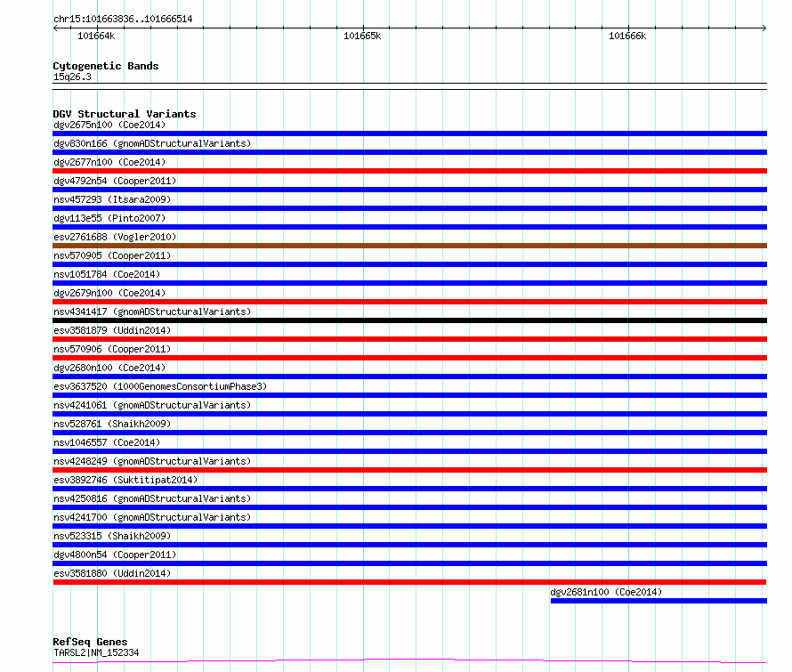Click the nsv4341417 (gnomADStructuralVariants) label
The image size is (792, 672).
click(x=152, y=312)
